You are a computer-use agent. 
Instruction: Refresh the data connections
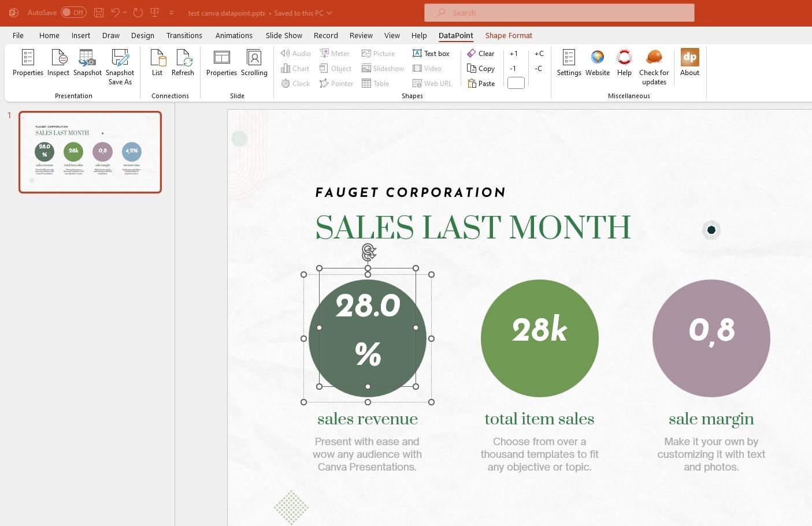click(183, 62)
